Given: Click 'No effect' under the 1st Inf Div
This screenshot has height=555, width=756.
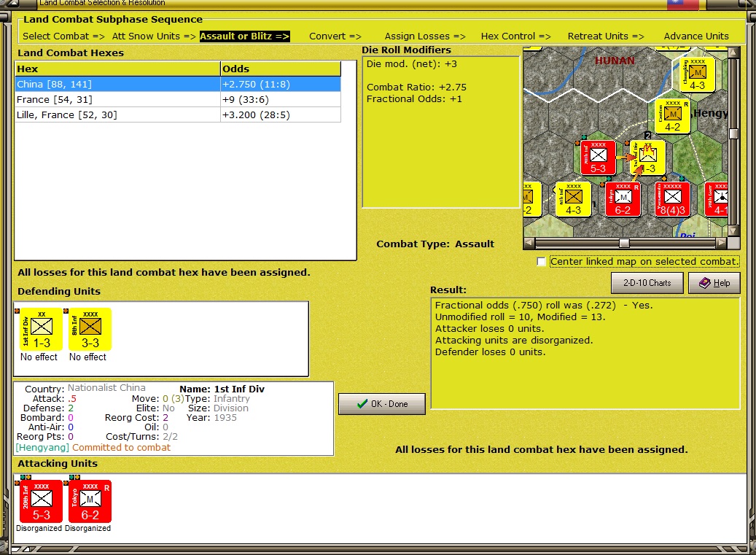Looking at the screenshot, I should 39,357.
